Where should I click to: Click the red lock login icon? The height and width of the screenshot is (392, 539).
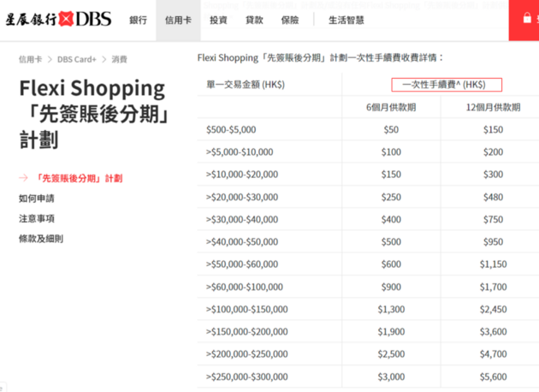click(x=527, y=18)
